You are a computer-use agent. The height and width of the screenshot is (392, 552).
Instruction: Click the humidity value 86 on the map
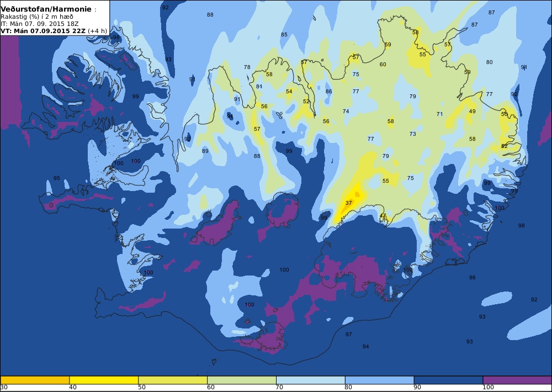click(329, 92)
